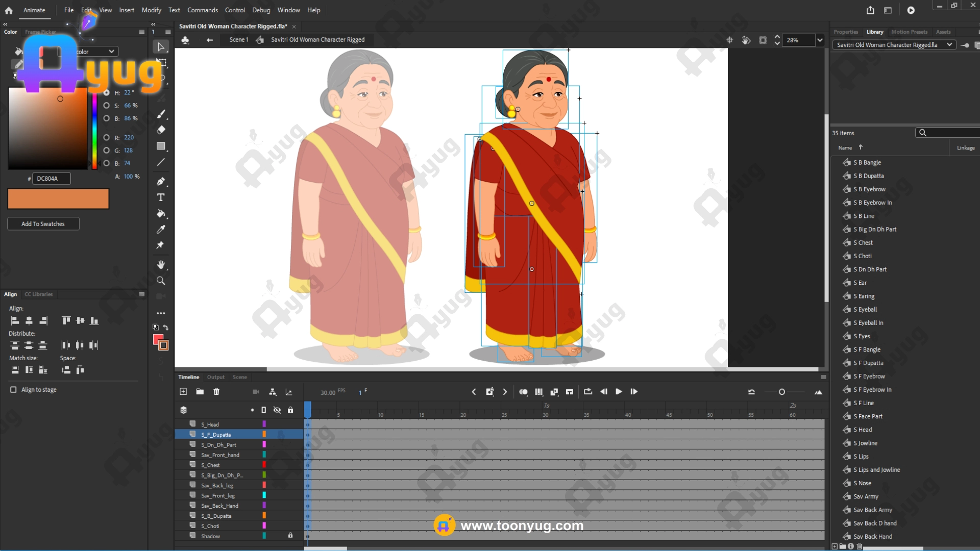Switch to the Properties tab

point(846,32)
